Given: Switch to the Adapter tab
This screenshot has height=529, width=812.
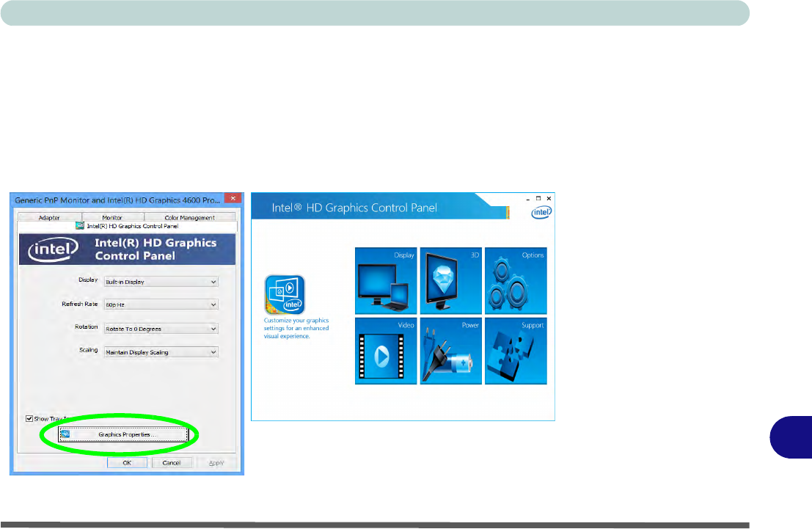Looking at the screenshot, I should coord(49,217).
